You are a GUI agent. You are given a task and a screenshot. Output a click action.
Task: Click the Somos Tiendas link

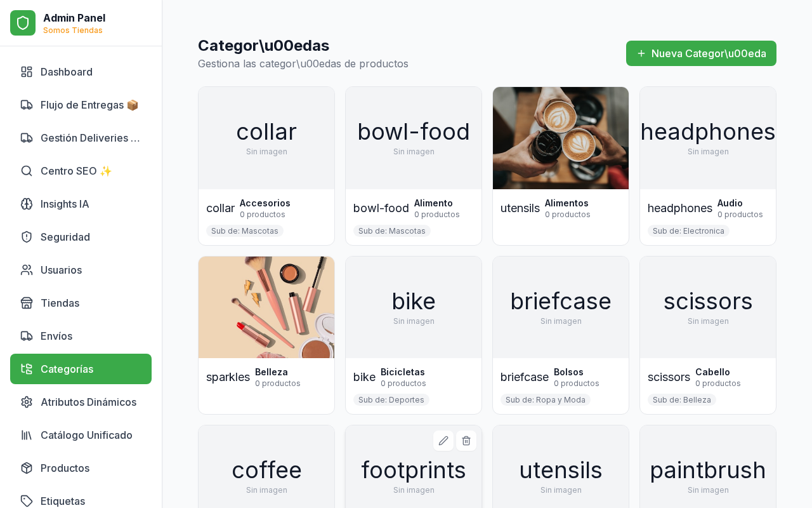73,30
